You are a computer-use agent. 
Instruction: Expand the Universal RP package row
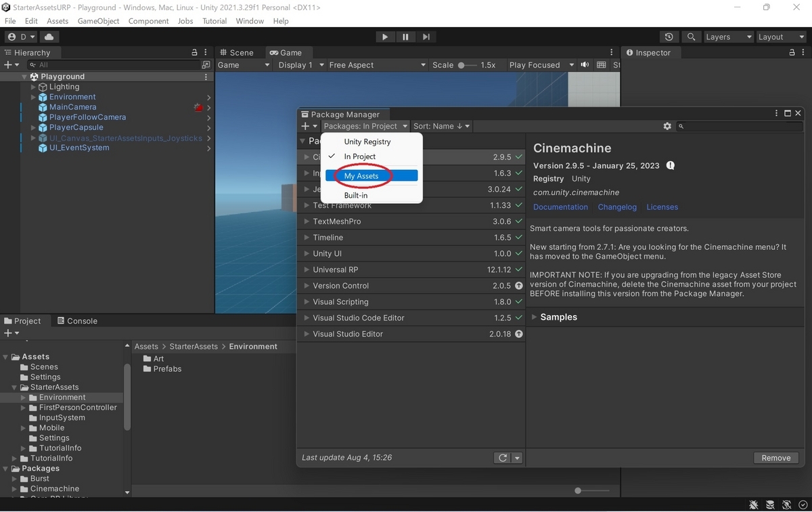click(307, 270)
